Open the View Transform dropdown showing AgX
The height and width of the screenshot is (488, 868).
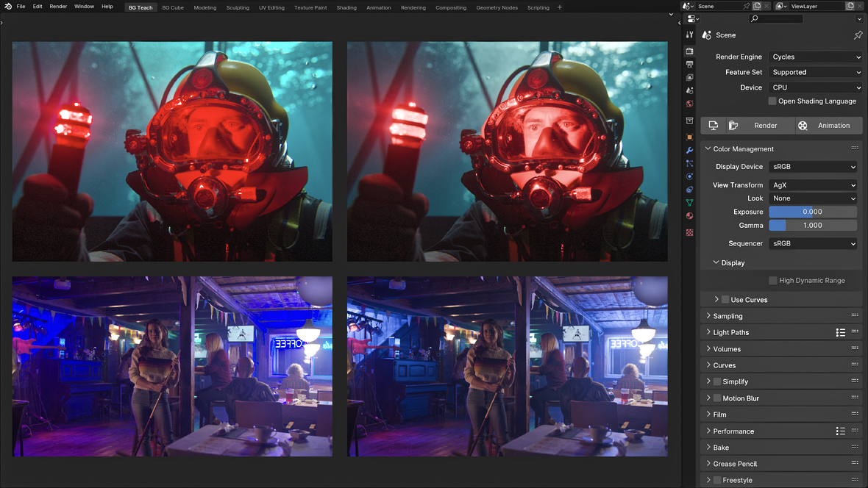coord(813,185)
